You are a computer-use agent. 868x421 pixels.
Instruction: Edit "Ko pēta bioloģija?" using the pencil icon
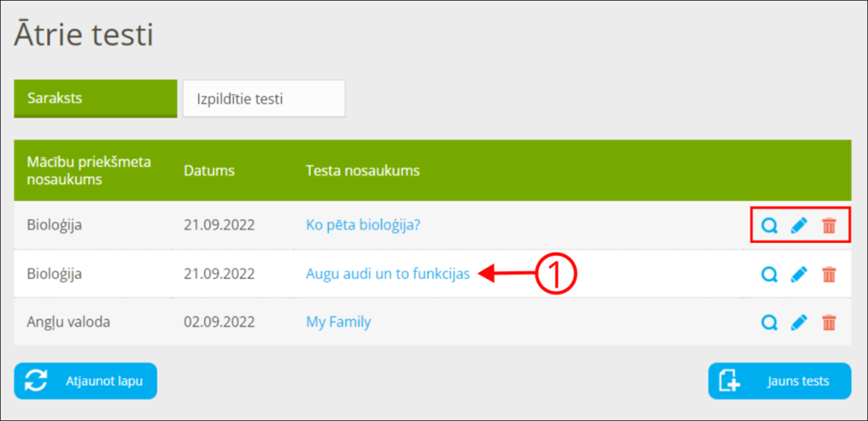[x=799, y=225]
